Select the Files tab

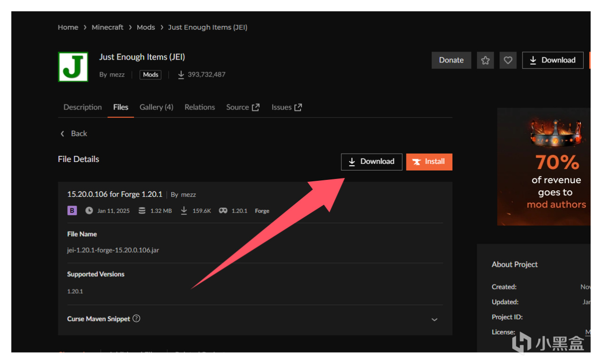coord(121,107)
